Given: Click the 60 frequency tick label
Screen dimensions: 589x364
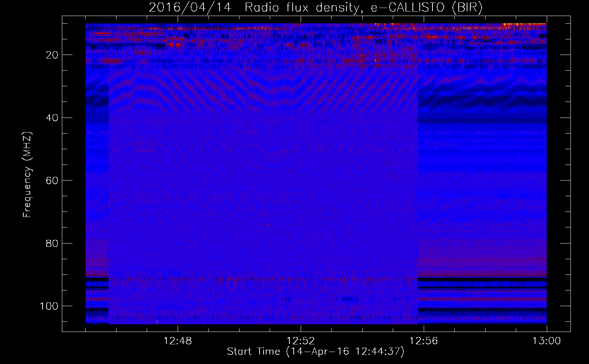Looking at the screenshot, I should [x=52, y=181].
